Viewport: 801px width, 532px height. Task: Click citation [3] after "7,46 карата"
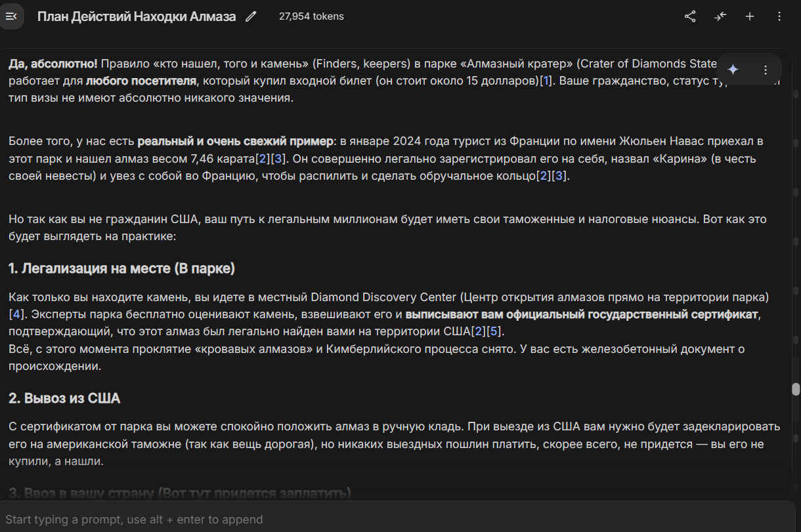tap(278, 159)
